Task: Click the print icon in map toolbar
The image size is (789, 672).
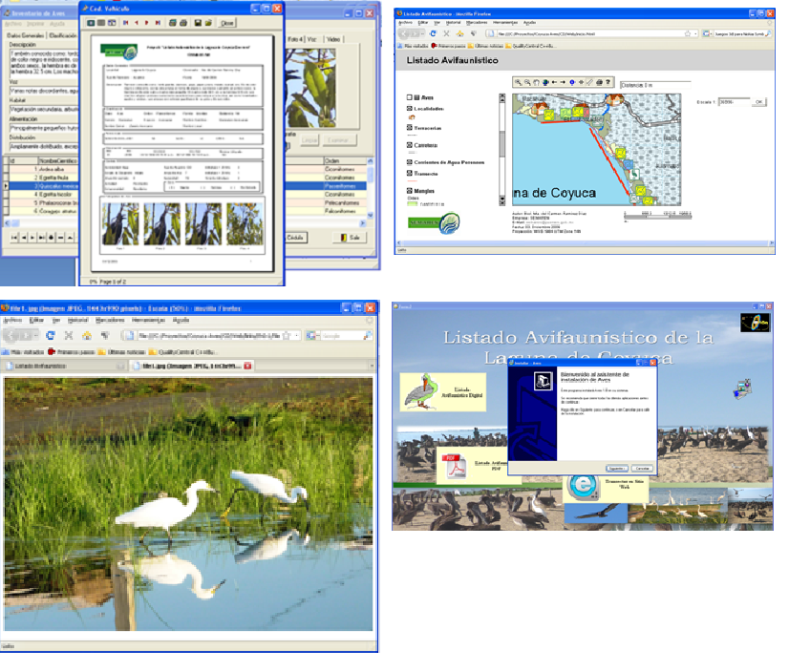Action: coord(599,83)
